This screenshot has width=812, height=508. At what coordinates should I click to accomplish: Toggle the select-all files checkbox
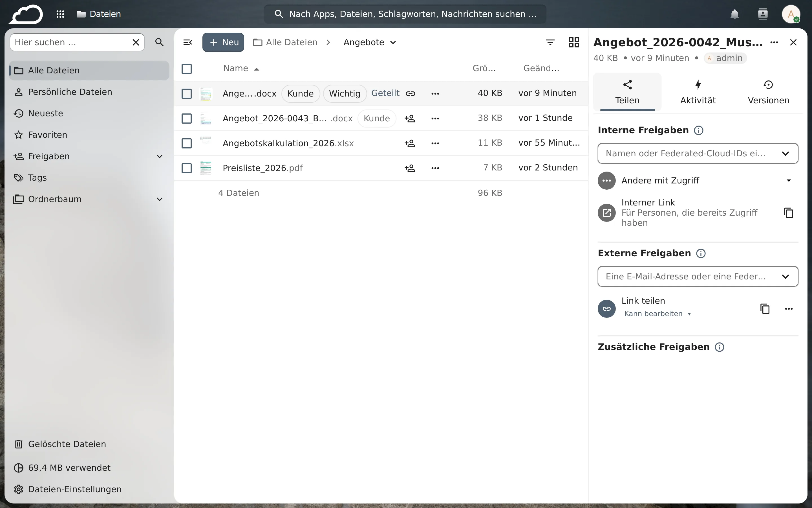[x=187, y=69]
